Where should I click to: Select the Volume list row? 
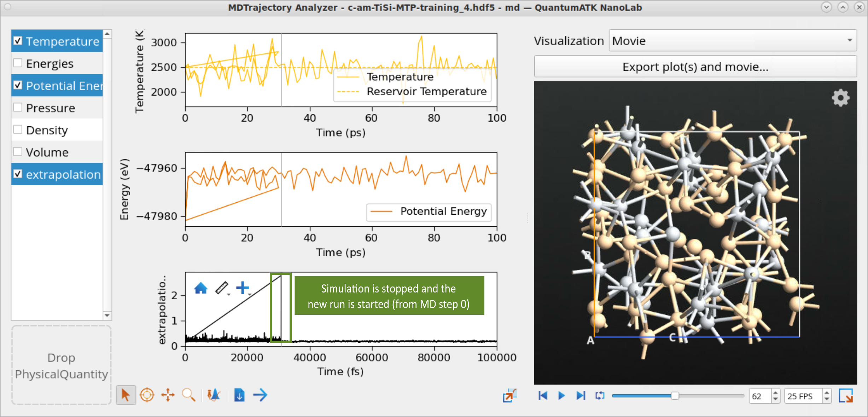[x=57, y=152]
